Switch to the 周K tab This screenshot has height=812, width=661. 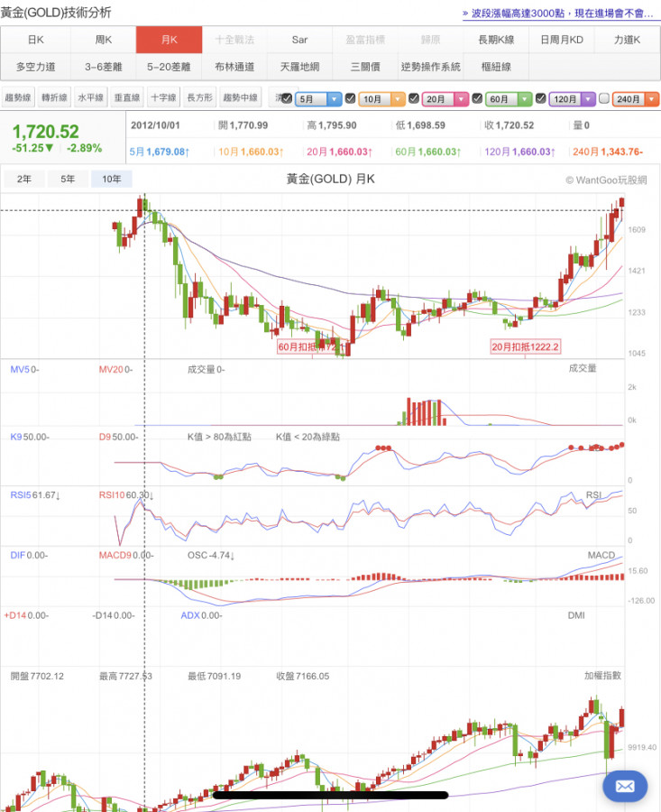pos(104,40)
